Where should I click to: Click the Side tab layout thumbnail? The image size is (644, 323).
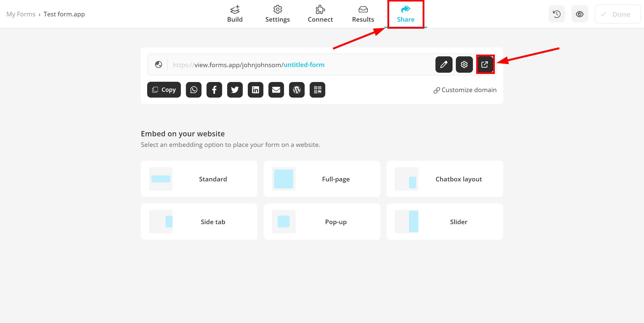[x=161, y=222]
